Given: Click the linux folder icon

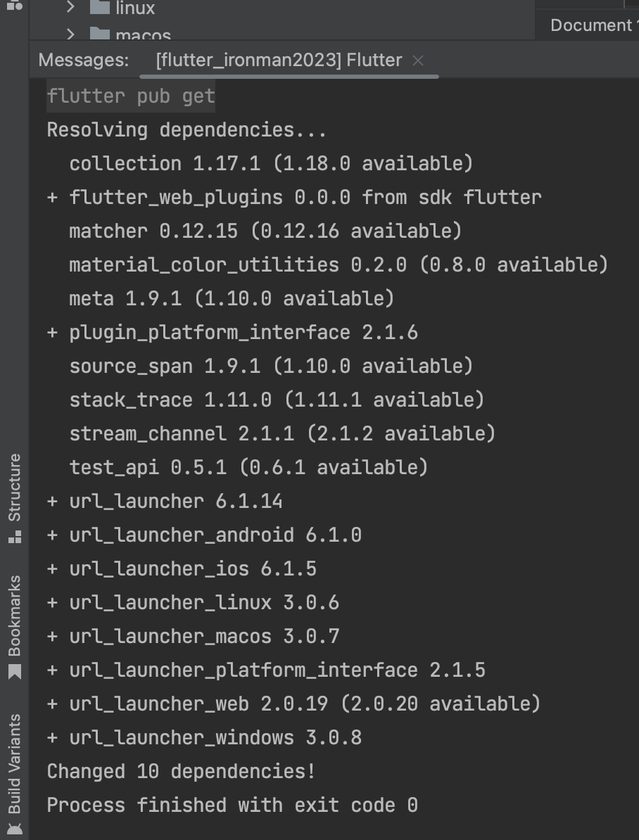Looking at the screenshot, I should 100,7.
